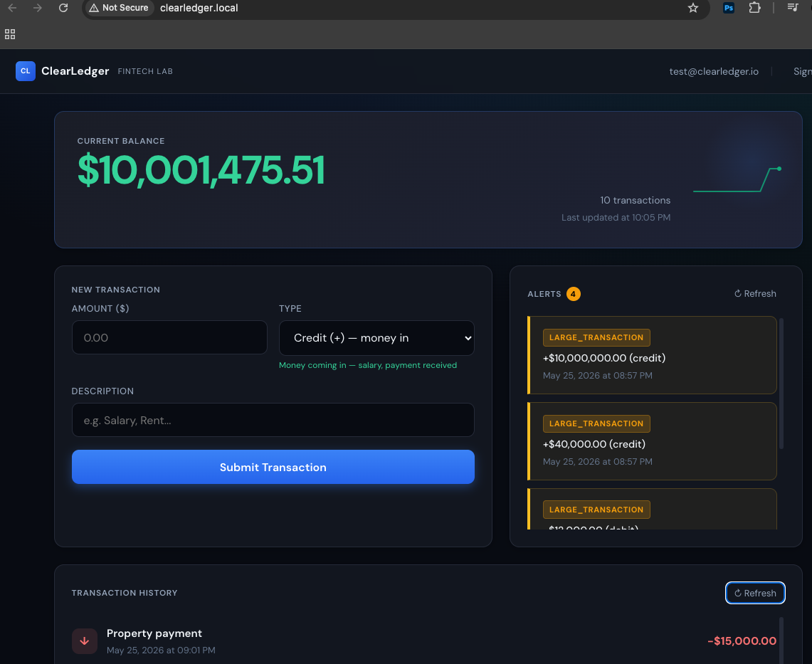Click the alerts count badge showing 4
Image resolution: width=812 pixels, height=664 pixels.
coord(574,294)
